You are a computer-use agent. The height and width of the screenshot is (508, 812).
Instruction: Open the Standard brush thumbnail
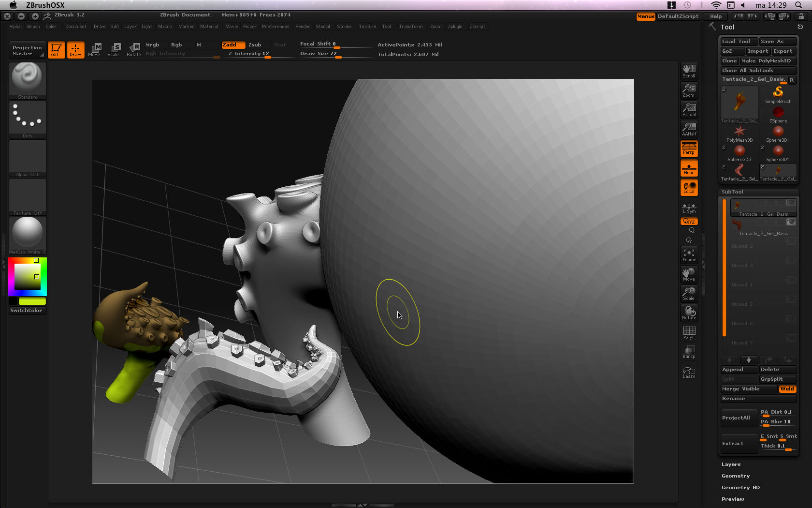point(28,81)
